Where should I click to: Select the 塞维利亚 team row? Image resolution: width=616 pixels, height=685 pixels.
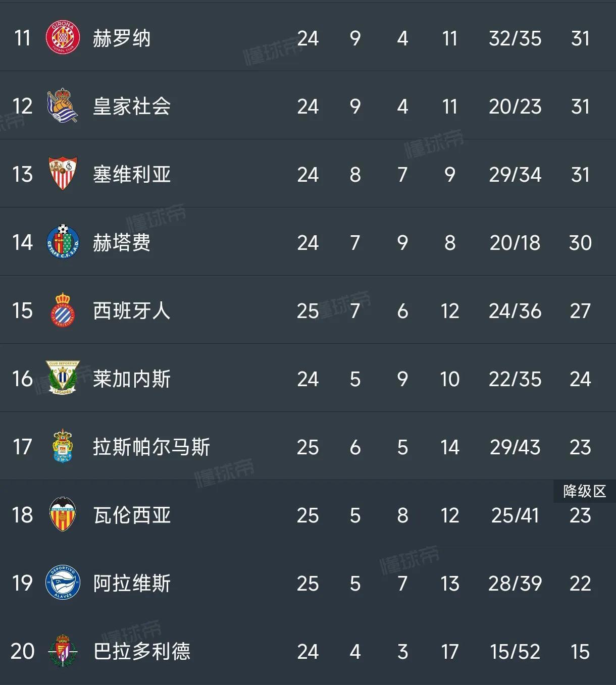pos(130,174)
